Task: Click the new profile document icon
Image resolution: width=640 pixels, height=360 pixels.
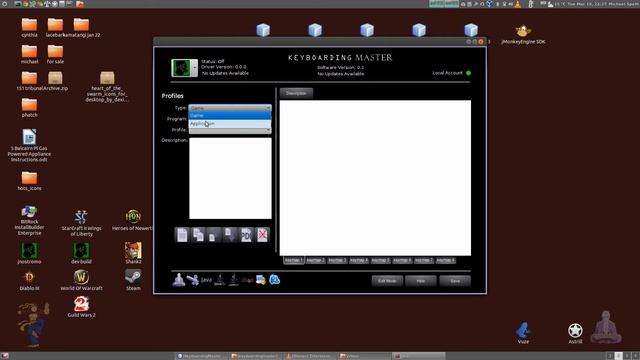Action: coord(182,235)
